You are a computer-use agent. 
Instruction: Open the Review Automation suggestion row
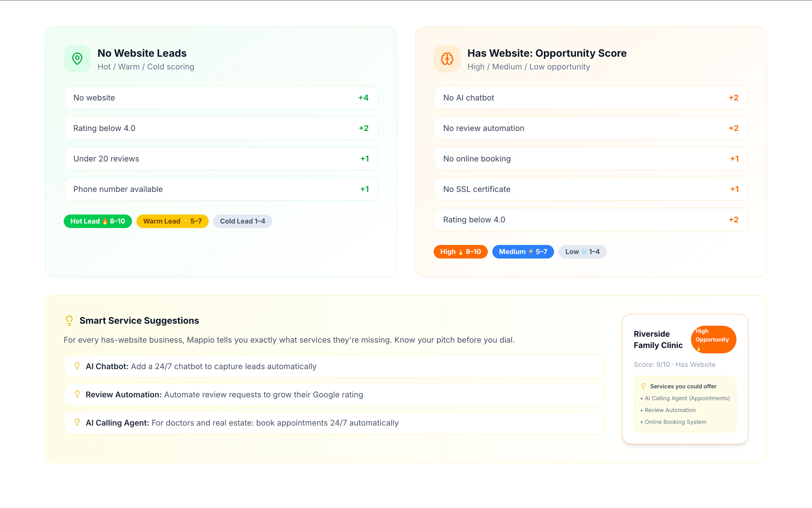click(334, 395)
